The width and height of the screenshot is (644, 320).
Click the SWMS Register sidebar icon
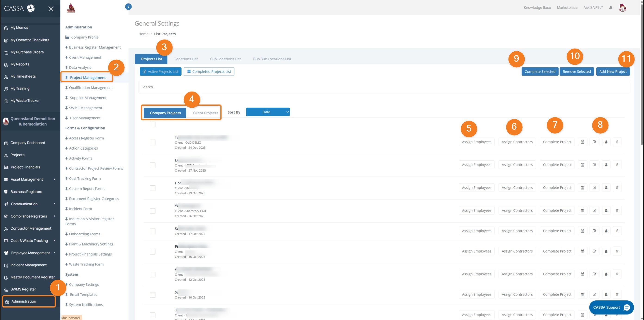(x=6, y=289)
